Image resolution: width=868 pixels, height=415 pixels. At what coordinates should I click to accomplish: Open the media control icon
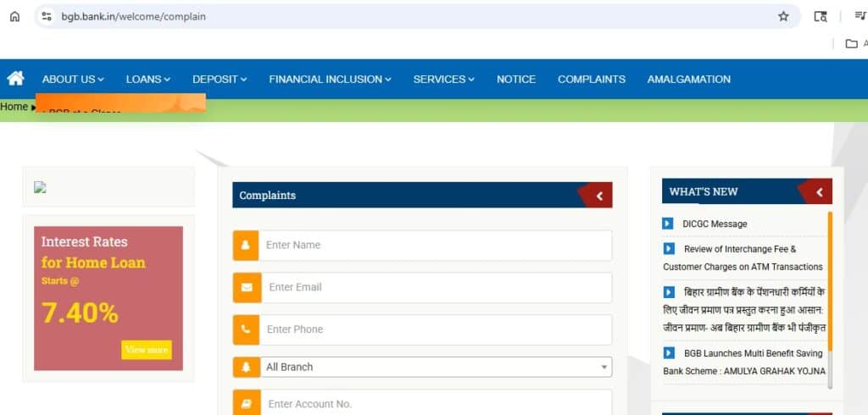(860, 17)
